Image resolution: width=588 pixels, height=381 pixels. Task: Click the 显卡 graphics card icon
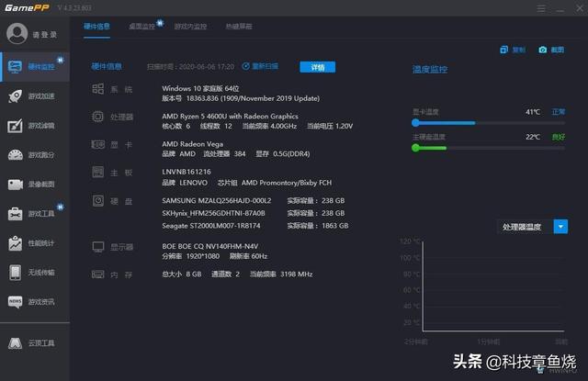tap(98, 144)
